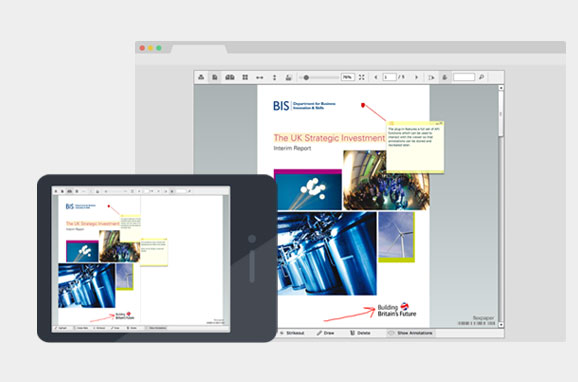Viewport: 578px width, 382px height.
Task: Click the Delete annotation button
Action: (360, 333)
